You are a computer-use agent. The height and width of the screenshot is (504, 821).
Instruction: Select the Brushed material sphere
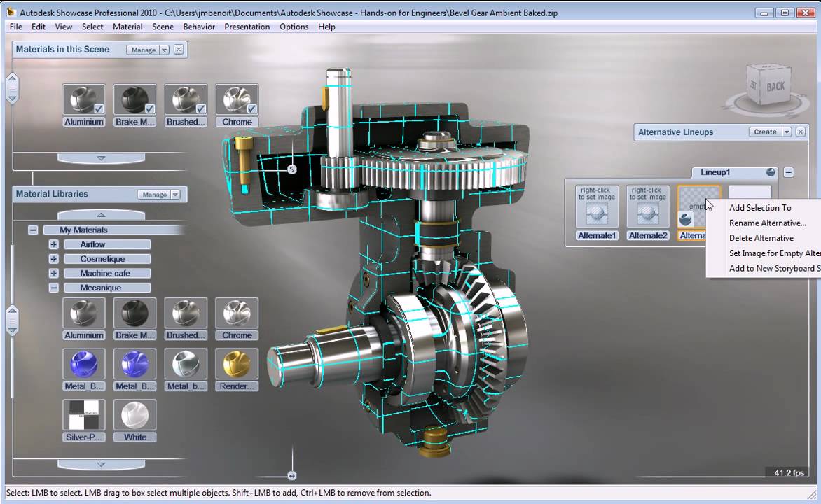(186, 99)
